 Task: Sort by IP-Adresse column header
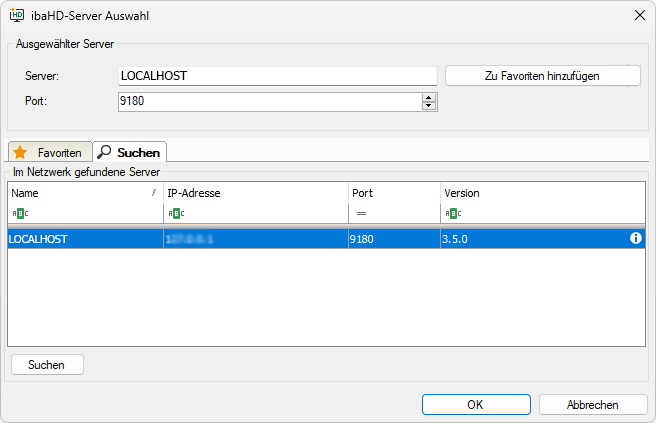point(256,193)
